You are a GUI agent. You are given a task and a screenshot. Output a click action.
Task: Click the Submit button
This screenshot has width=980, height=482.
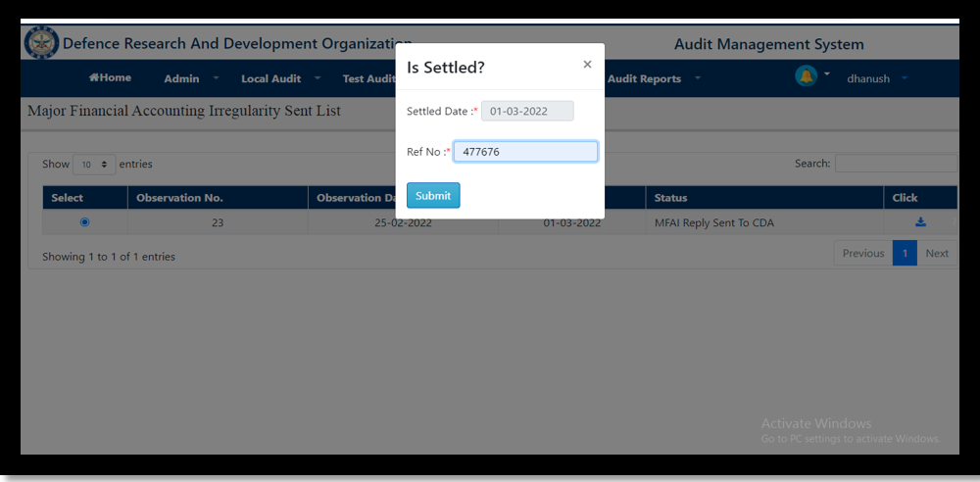(433, 196)
